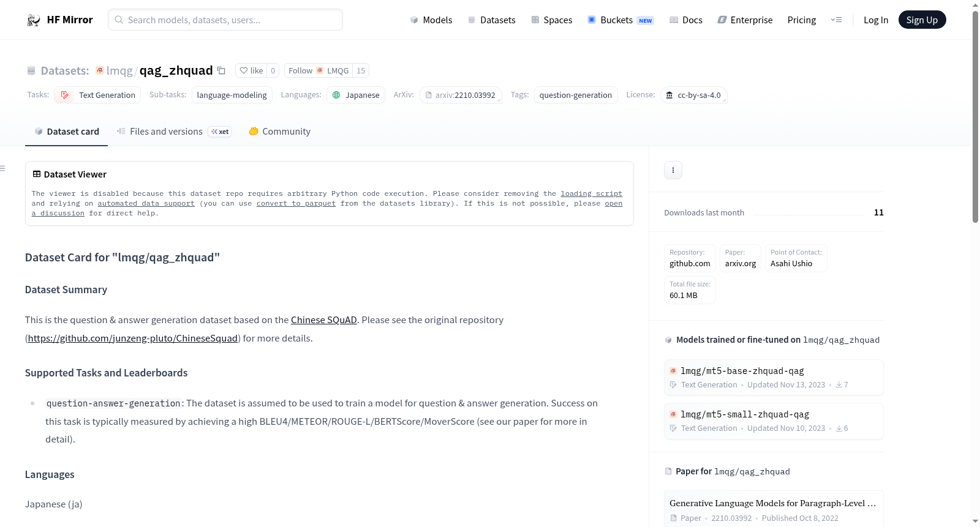Open automated data support link
980x527 pixels.
(146, 203)
